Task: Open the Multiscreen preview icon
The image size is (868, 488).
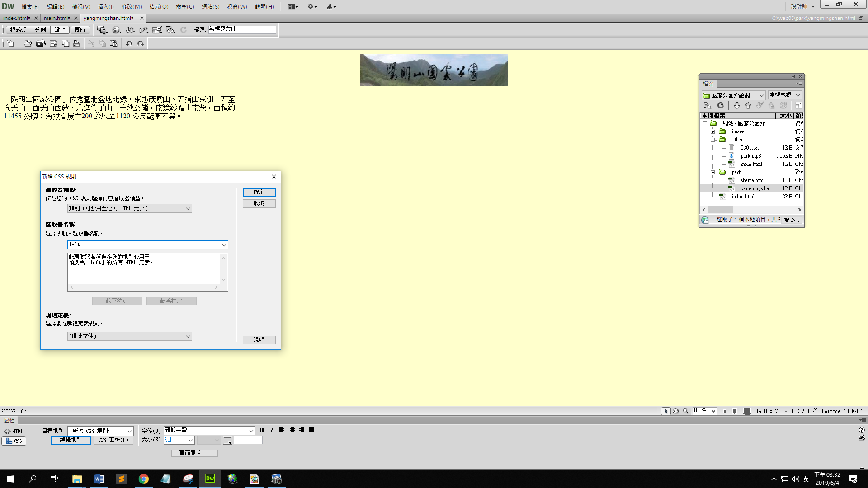Action: tap(102, 30)
